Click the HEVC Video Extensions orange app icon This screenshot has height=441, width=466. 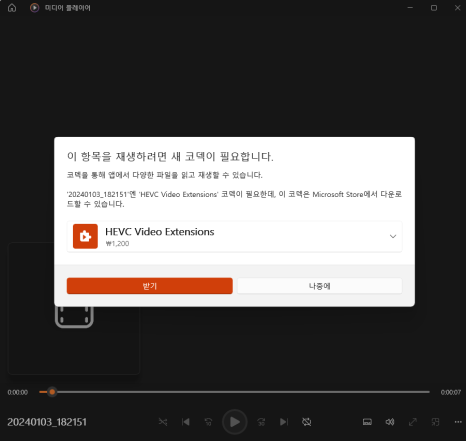click(85, 236)
